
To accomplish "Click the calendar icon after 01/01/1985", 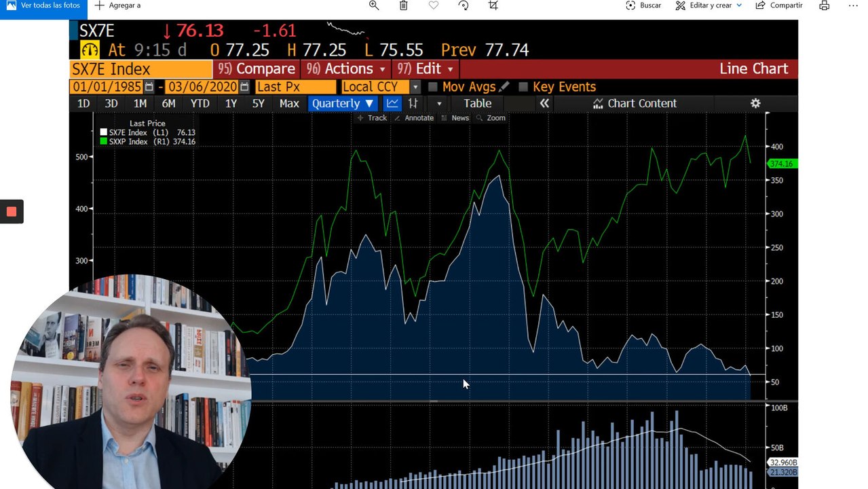I will [x=149, y=87].
